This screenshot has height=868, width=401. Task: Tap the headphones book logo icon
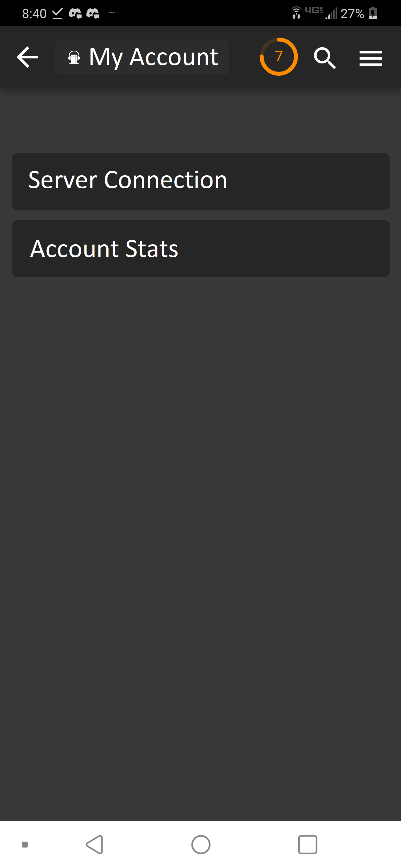(74, 57)
